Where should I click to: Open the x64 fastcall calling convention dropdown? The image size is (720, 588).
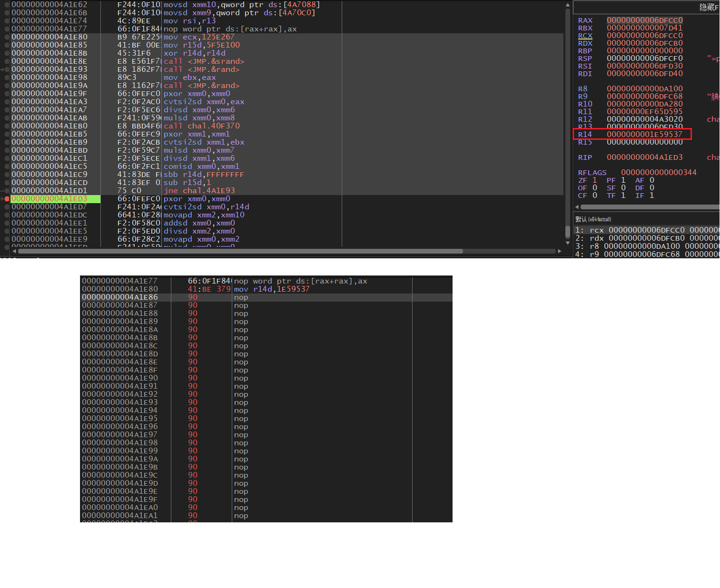click(x=593, y=219)
